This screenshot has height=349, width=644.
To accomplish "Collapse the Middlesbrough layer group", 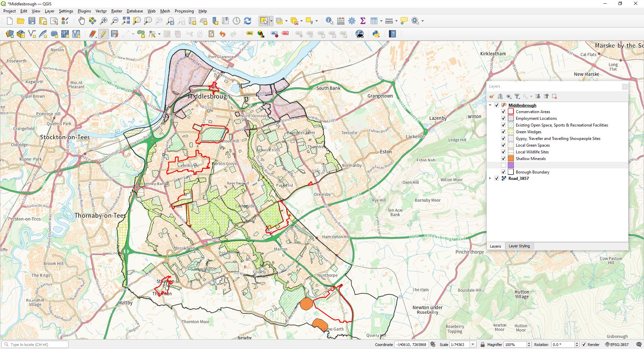I will pyautogui.click(x=490, y=105).
